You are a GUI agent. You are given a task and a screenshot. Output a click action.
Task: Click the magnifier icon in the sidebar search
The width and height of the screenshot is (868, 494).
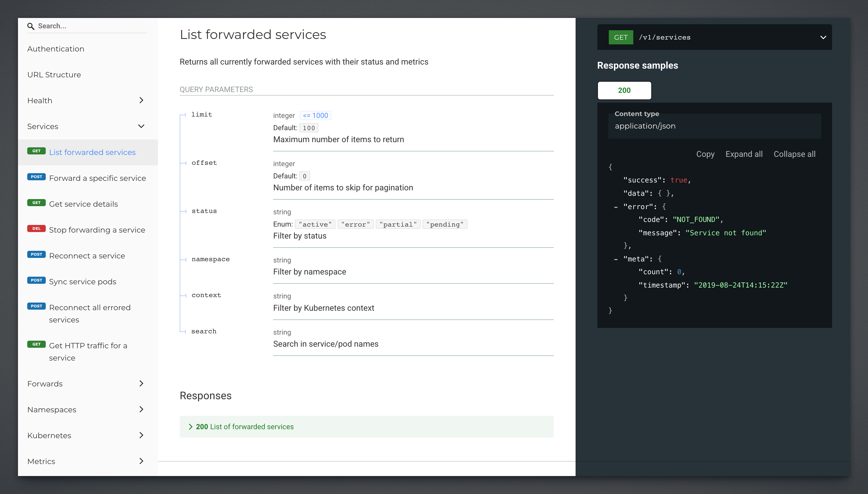31,26
